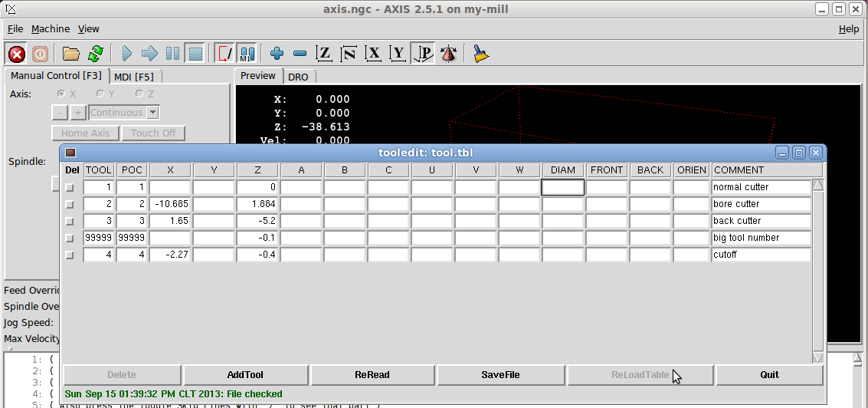Select the X side view icon
The width and height of the screenshot is (868, 408).
(373, 54)
